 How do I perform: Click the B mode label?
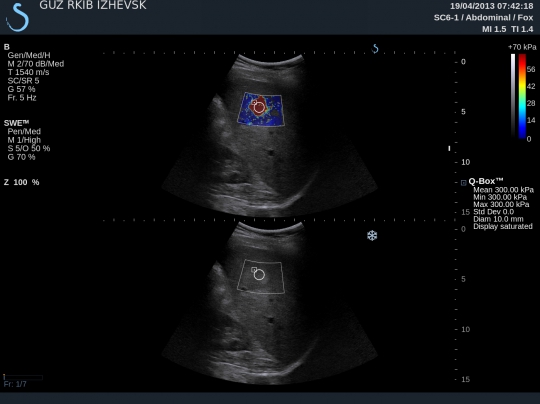[x=7, y=47]
